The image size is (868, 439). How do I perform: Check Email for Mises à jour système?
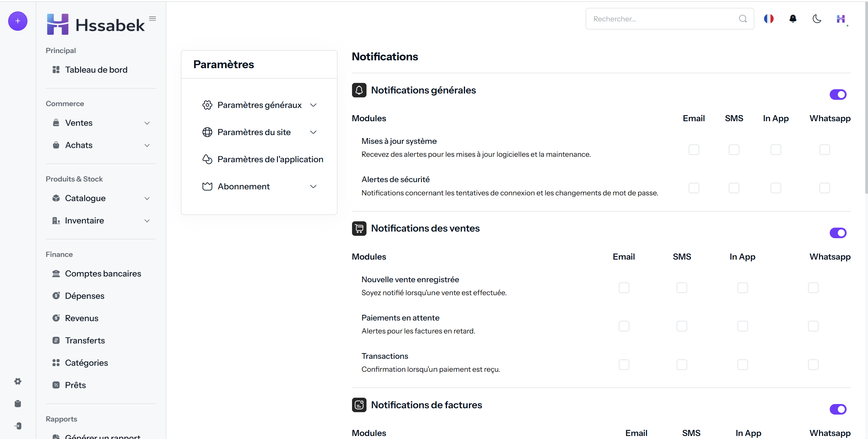pyautogui.click(x=693, y=149)
